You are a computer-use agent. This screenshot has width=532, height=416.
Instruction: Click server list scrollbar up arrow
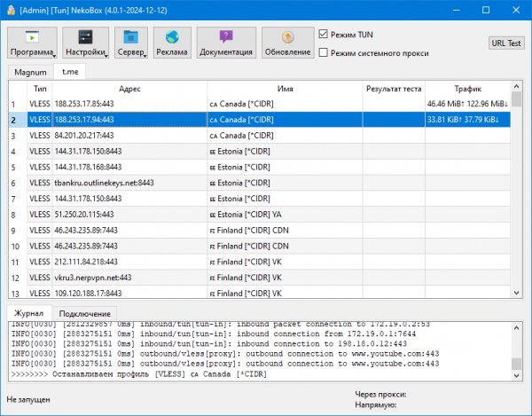[x=516, y=87]
